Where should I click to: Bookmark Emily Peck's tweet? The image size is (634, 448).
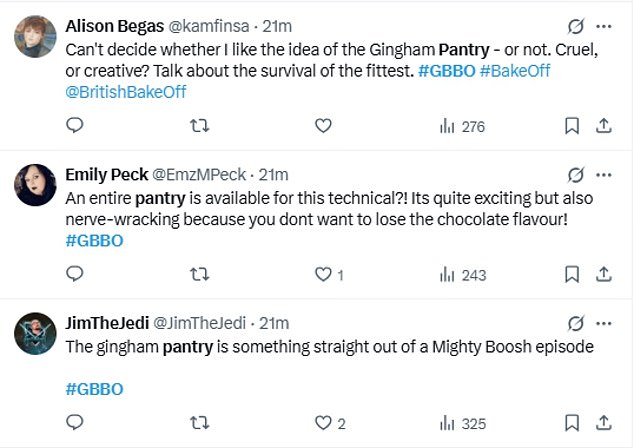pos(571,274)
